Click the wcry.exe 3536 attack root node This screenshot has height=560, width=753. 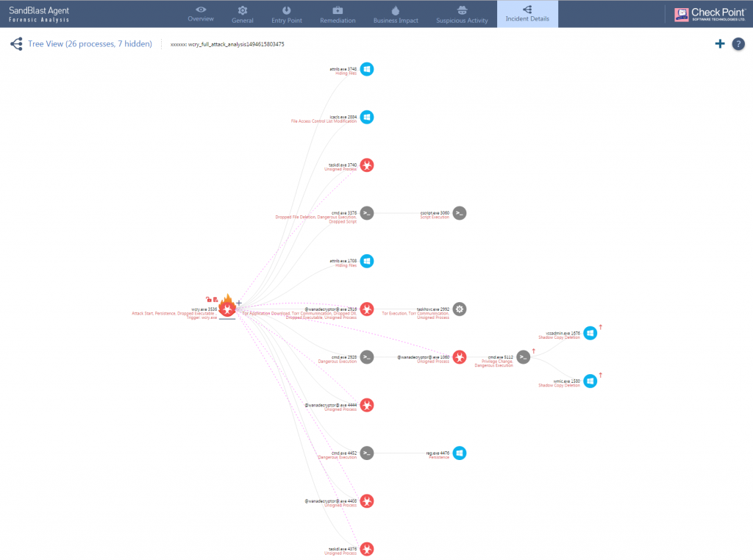click(227, 308)
